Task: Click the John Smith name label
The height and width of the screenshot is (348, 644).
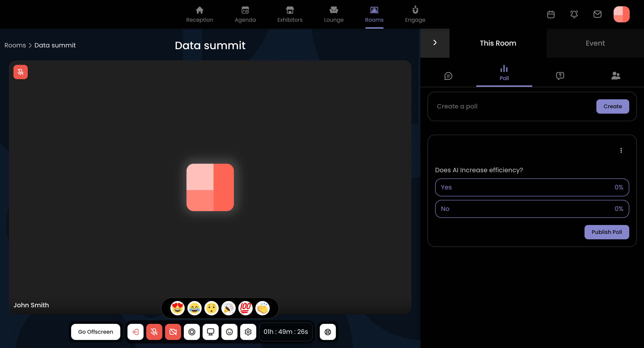Action: 31,305
